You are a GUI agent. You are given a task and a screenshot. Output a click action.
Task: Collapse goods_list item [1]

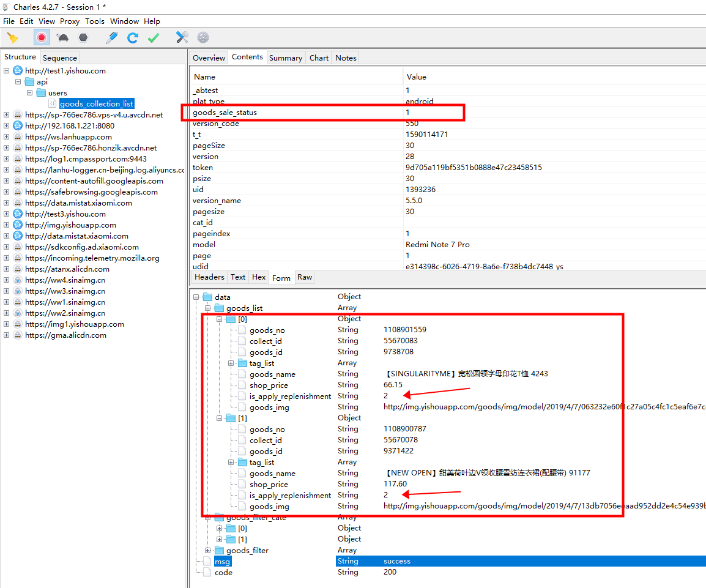click(x=219, y=419)
